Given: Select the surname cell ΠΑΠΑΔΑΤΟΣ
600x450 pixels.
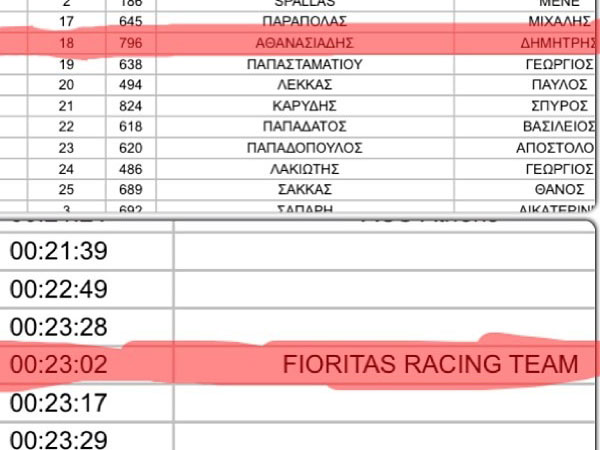Looking at the screenshot, I should point(305,126).
